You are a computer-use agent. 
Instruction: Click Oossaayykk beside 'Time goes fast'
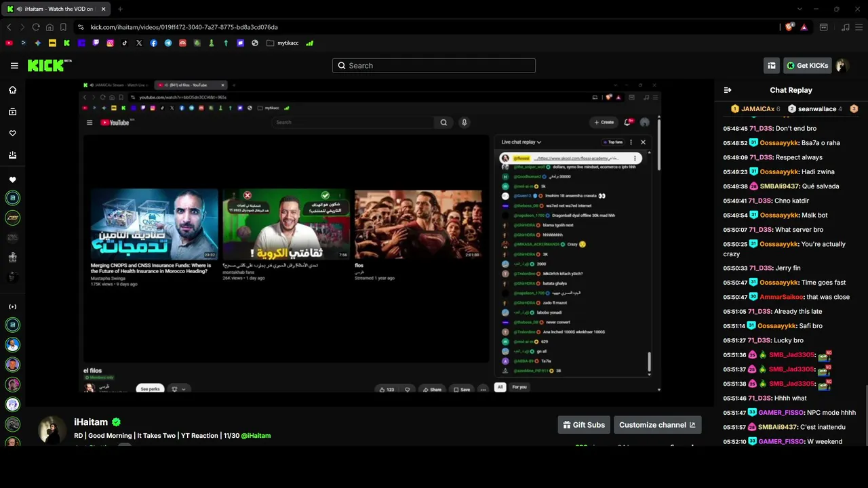(x=778, y=283)
